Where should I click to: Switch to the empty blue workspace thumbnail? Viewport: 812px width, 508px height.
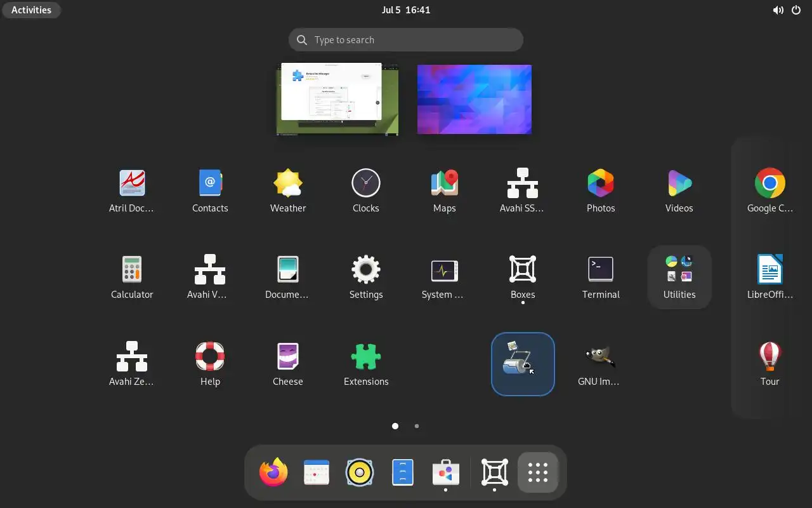(475, 99)
